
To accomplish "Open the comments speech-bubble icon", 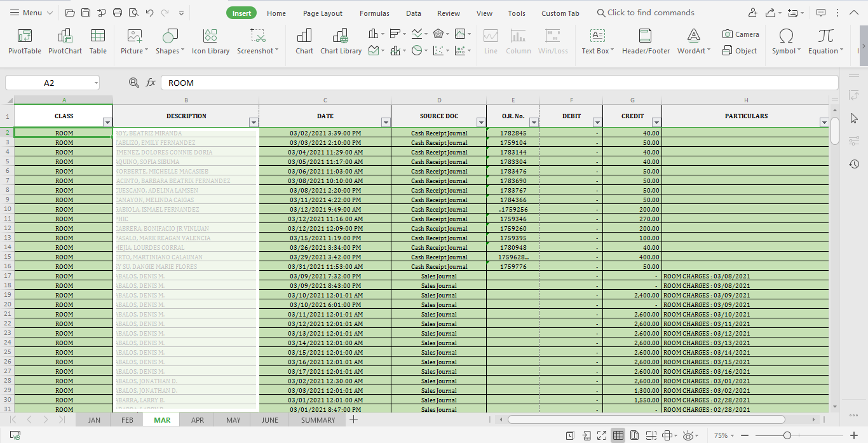I will [x=821, y=13].
